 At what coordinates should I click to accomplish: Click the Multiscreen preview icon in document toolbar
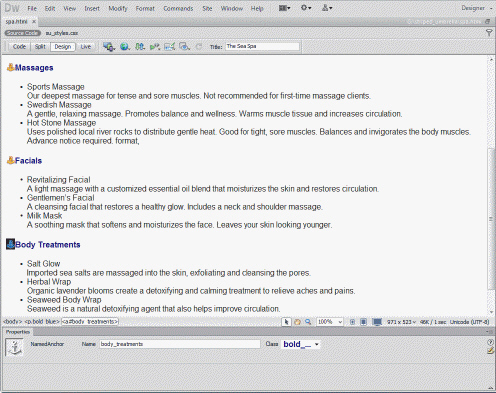coord(109,47)
